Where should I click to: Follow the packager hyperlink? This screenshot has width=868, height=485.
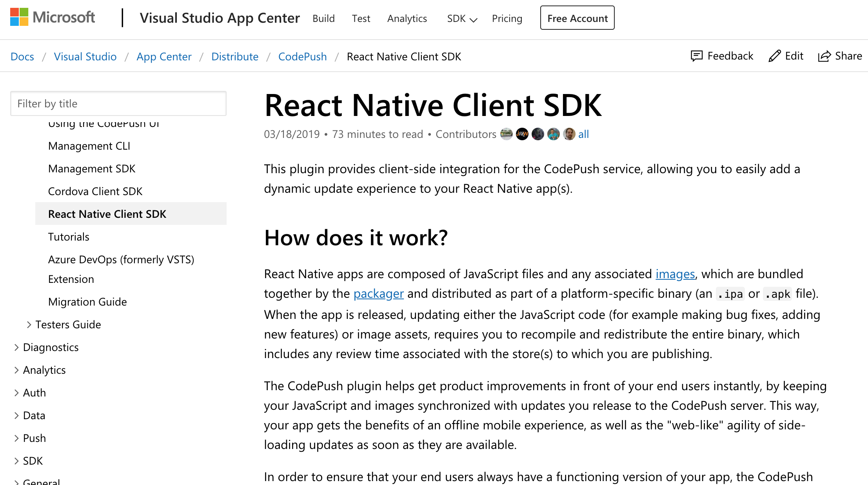[378, 293]
